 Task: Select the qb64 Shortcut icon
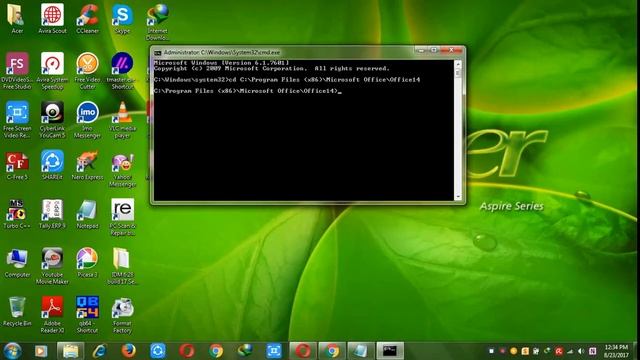click(x=87, y=315)
